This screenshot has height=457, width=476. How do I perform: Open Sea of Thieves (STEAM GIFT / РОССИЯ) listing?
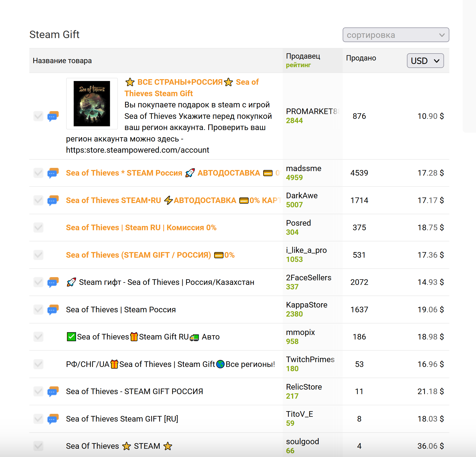(x=150, y=255)
